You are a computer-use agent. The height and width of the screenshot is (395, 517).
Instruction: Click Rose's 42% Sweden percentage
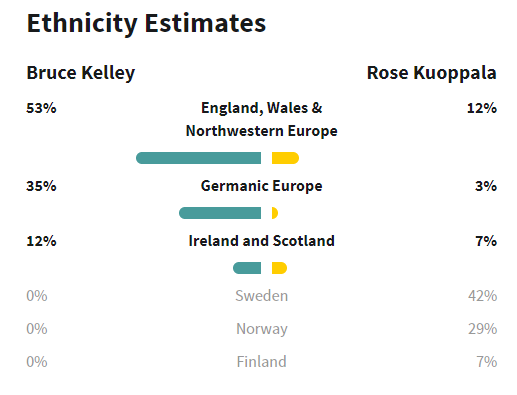point(482,296)
